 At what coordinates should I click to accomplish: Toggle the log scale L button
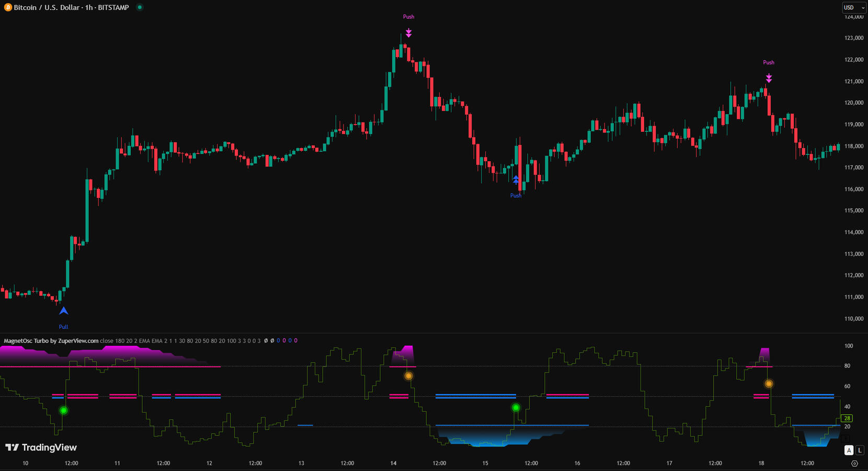860,450
